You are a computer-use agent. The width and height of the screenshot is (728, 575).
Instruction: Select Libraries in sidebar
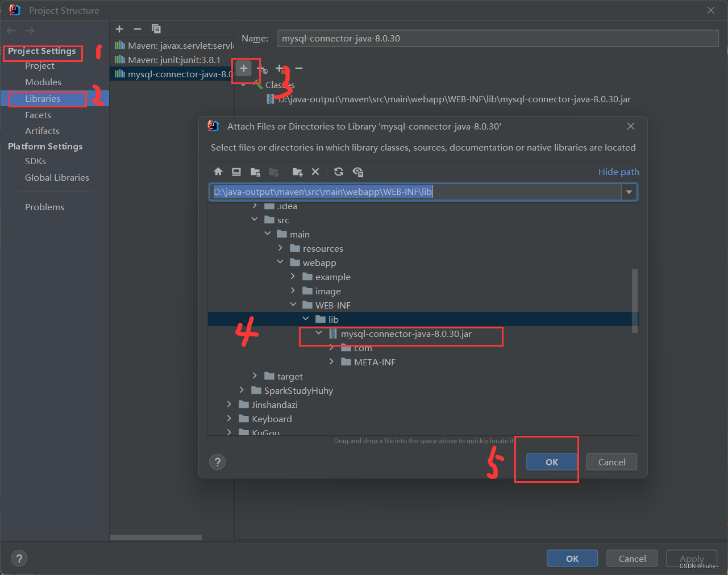point(43,99)
